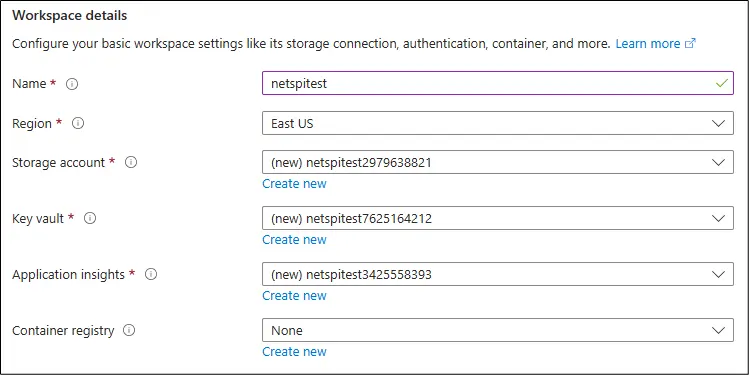Screen dimensions: 749x375
Task: Click Create new under Key vault
Action: [294, 239]
